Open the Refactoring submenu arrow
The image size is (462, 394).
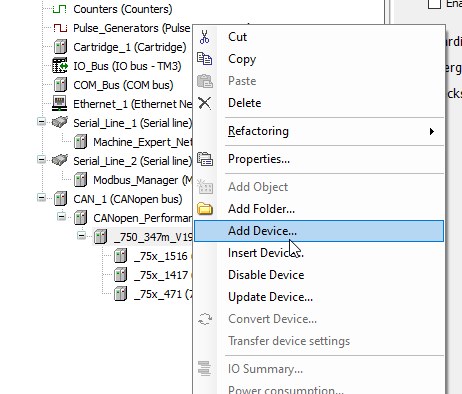pyautogui.click(x=432, y=131)
